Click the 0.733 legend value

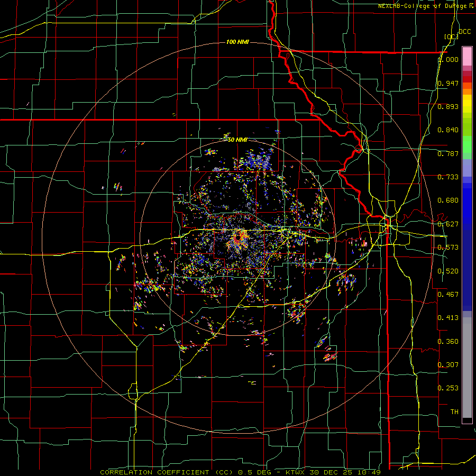click(x=448, y=177)
